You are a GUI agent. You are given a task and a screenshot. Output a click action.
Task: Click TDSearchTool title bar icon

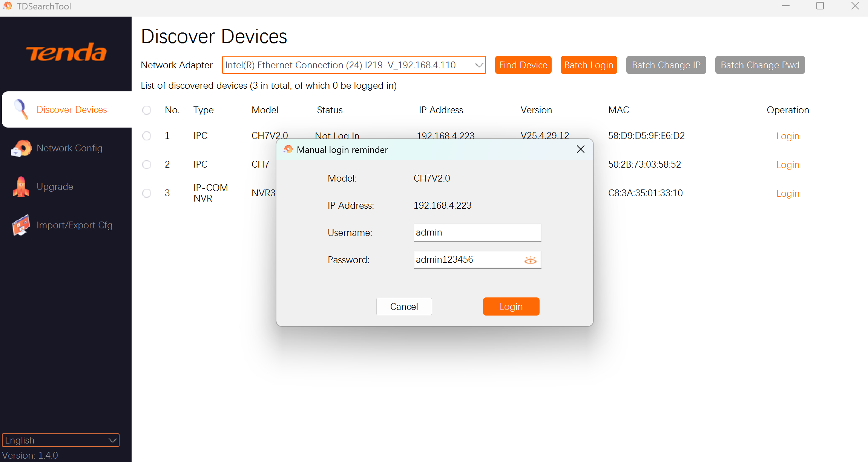click(x=8, y=6)
